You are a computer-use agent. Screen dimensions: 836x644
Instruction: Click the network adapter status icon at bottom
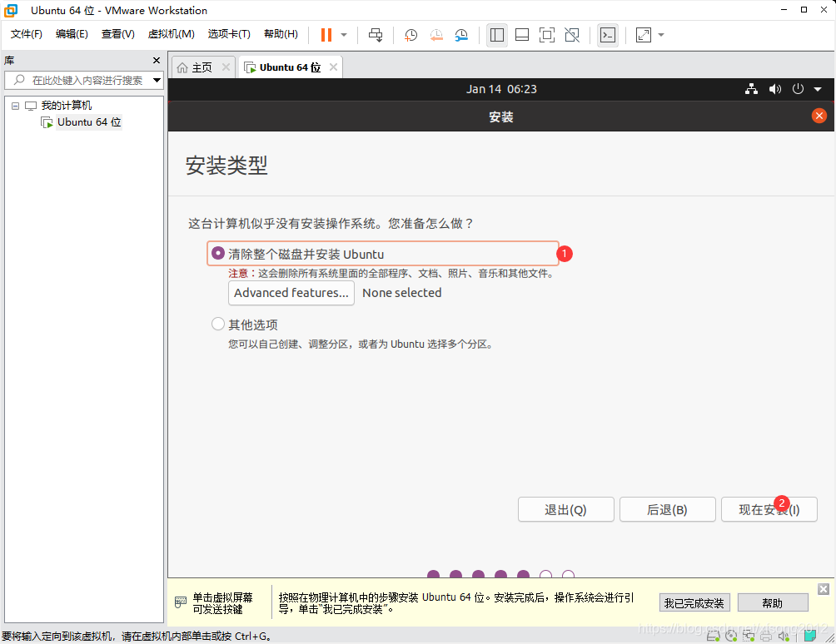[x=749, y=636]
